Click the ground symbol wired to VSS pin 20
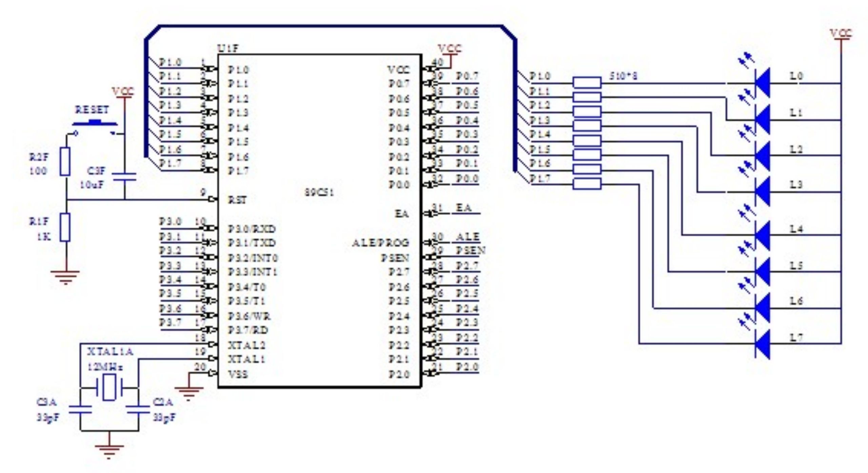Image resolution: width=868 pixels, height=473 pixels. pyautogui.click(x=189, y=394)
